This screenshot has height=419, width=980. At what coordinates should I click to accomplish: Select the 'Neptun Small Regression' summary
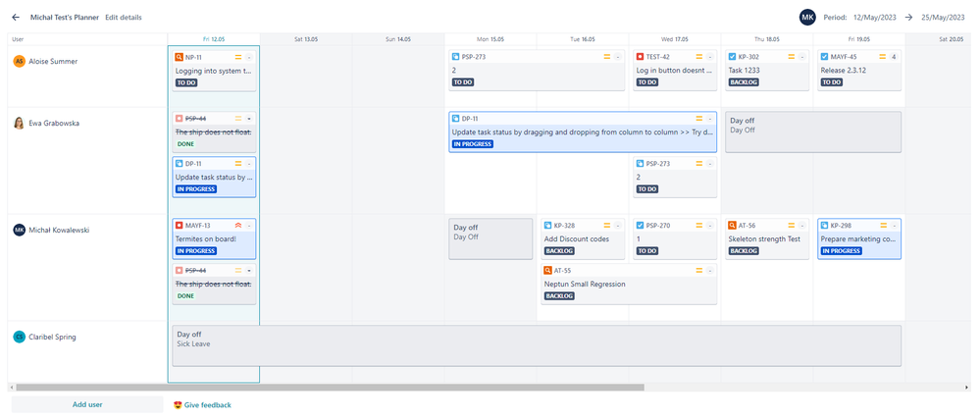tap(585, 284)
